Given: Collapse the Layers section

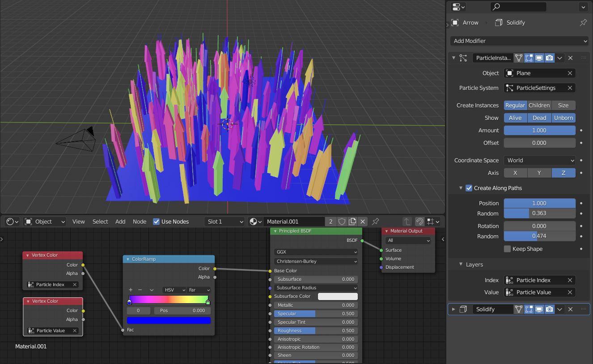Looking at the screenshot, I should click(x=461, y=264).
